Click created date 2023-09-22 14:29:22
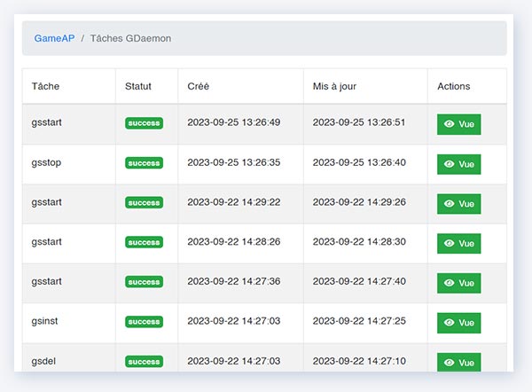This screenshot has height=392, width=532. point(234,202)
